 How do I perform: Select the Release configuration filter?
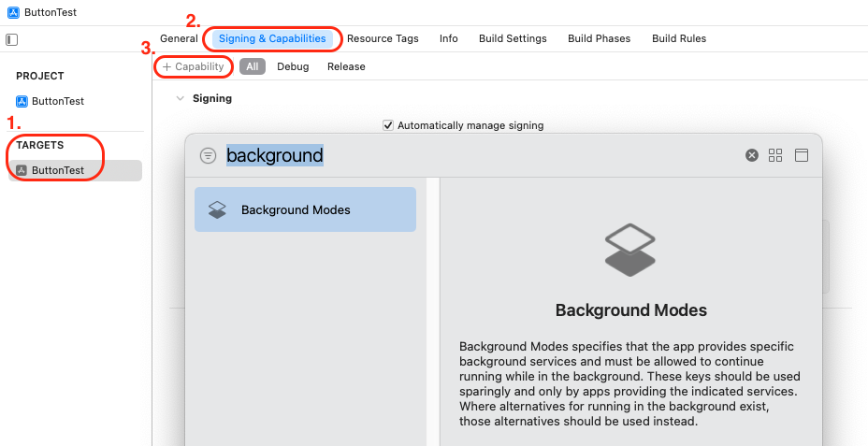[346, 66]
